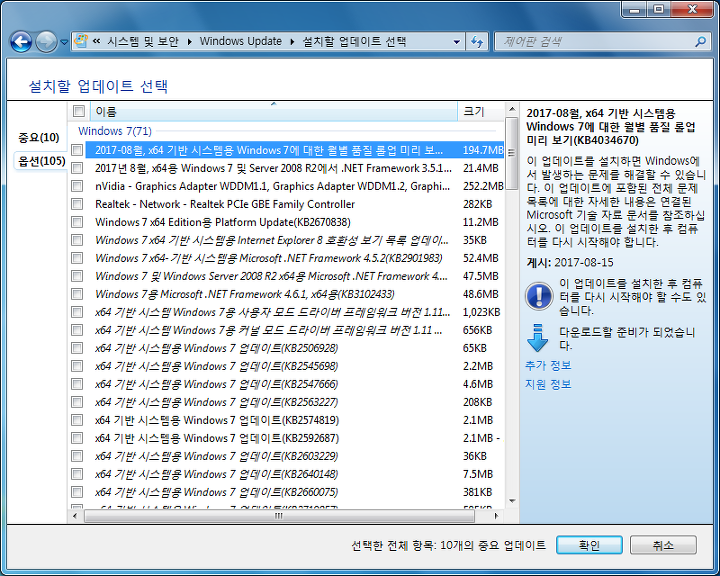Image resolution: width=720 pixels, height=576 pixels.
Task: Select the 업데이트(KB2660075) row text
Action: [x=216, y=492]
